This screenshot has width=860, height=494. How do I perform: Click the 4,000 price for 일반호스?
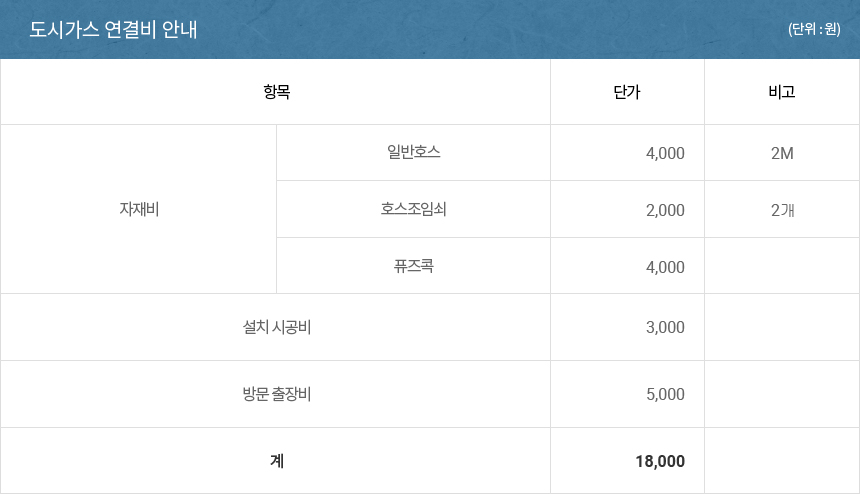pos(665,153)
